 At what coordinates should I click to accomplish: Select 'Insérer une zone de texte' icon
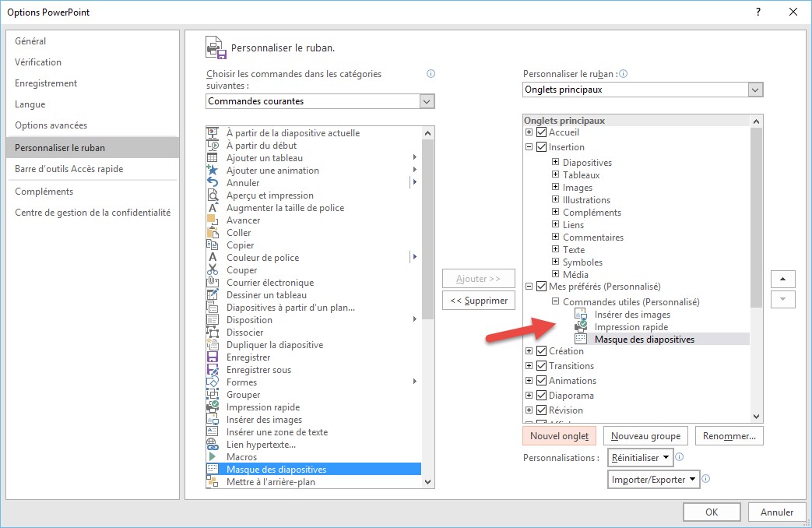coord(213,431)
